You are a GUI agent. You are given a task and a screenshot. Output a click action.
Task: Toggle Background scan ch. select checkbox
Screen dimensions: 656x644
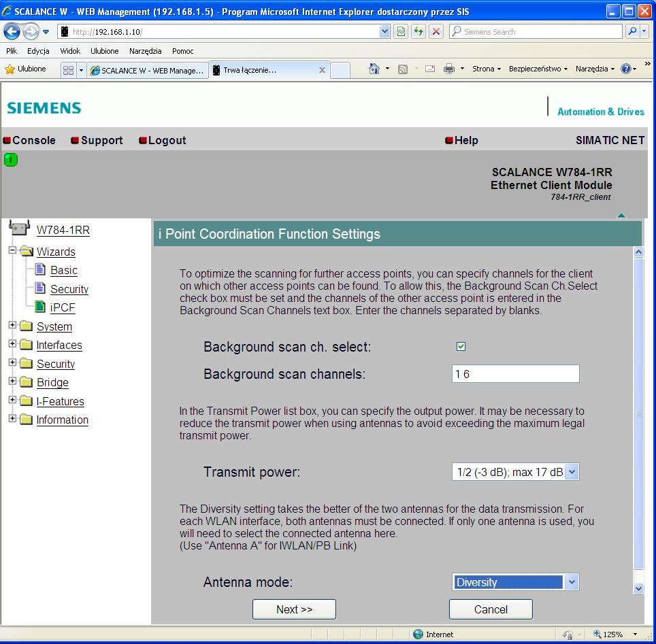click(x=461, y=346)
